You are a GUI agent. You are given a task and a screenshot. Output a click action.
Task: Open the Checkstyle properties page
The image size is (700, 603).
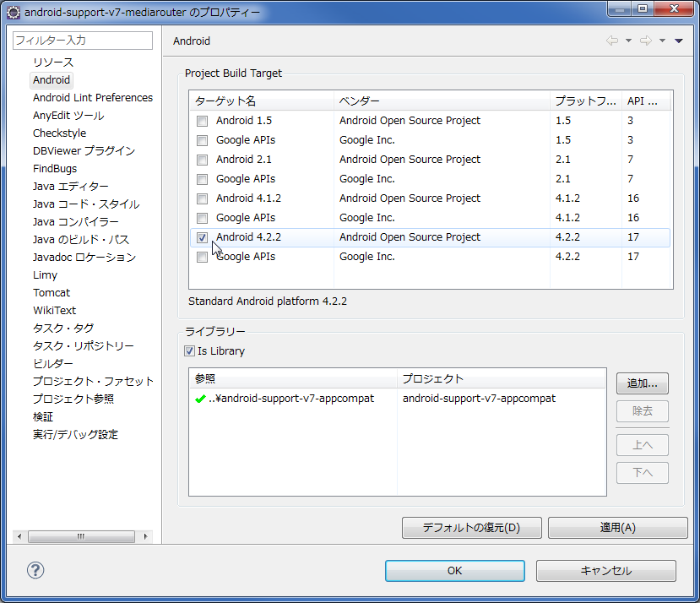(x=59, y=133)
